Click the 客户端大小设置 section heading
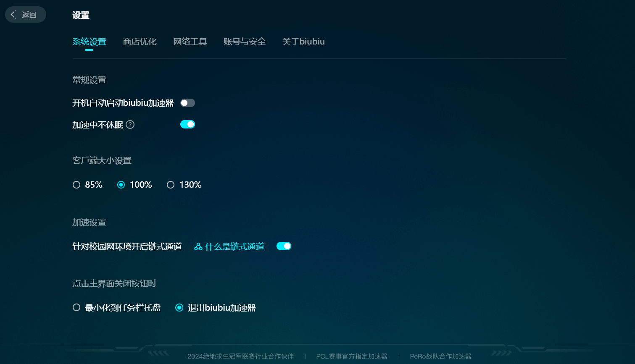The image size is (635, 364). coord(102,161)
